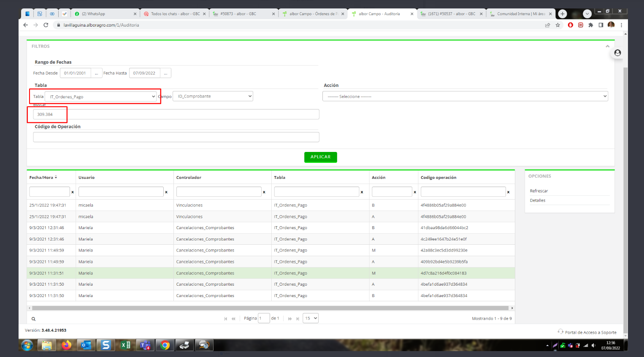Clear the Usuario column filter with x
Viewport: 644px width, 357px height.
(166, 192)
